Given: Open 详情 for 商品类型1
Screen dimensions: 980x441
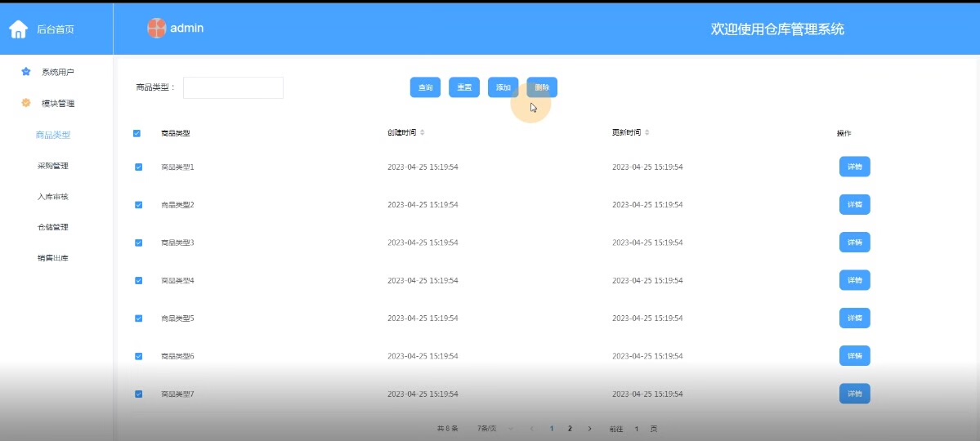Looking at the screenshot, I should (x=854, y=167).
